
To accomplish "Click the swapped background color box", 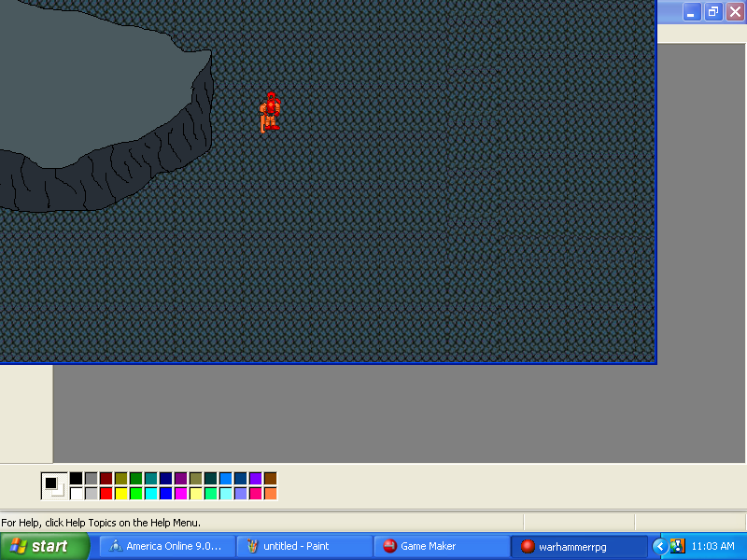I will click(59, 492).
